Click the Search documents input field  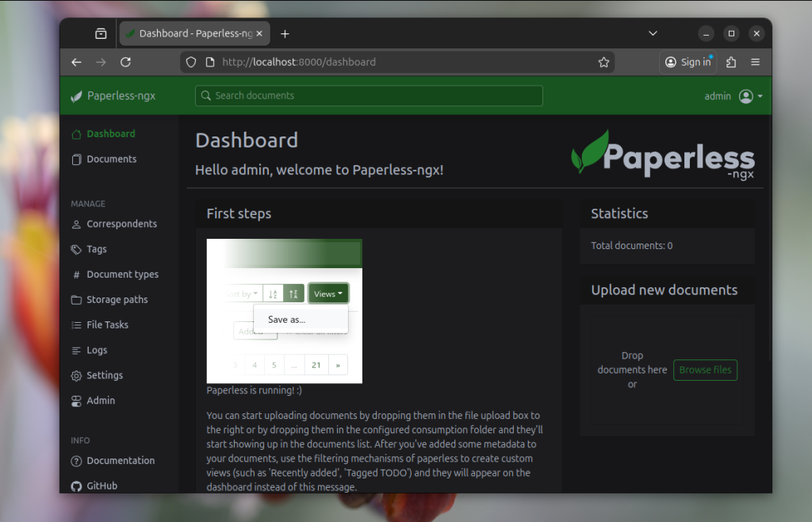(369, 96)
